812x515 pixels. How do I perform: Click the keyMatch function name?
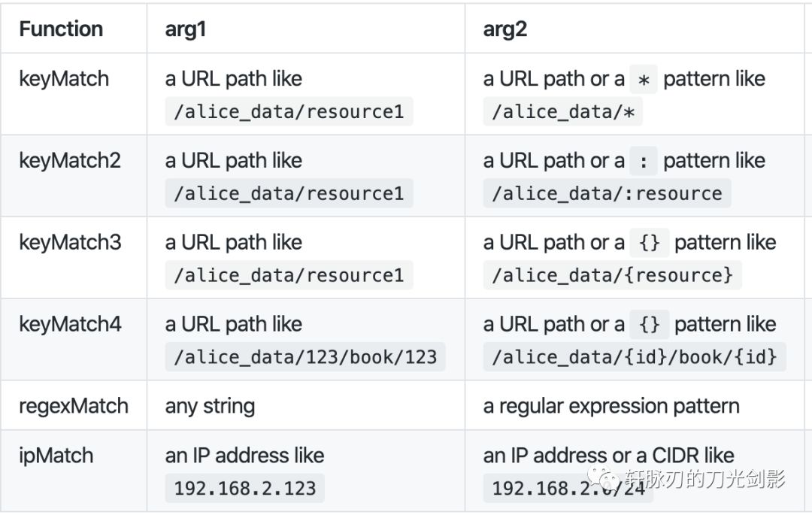click(64, 78)
